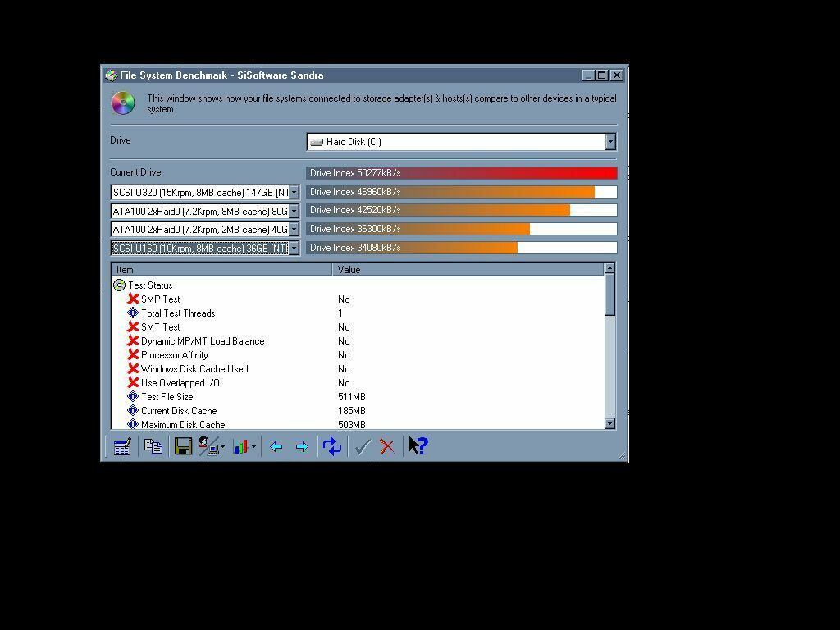Click the Test Status disc icon

tap(119, 285)
